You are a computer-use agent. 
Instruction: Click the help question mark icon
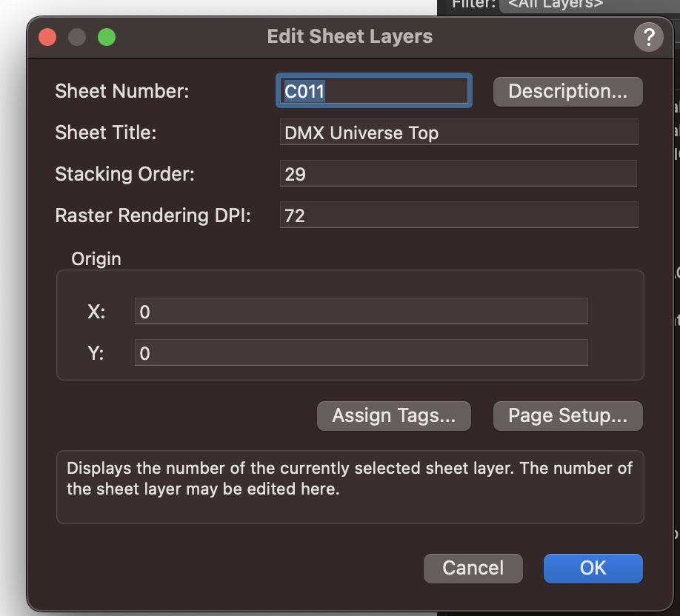pos(648,37)
